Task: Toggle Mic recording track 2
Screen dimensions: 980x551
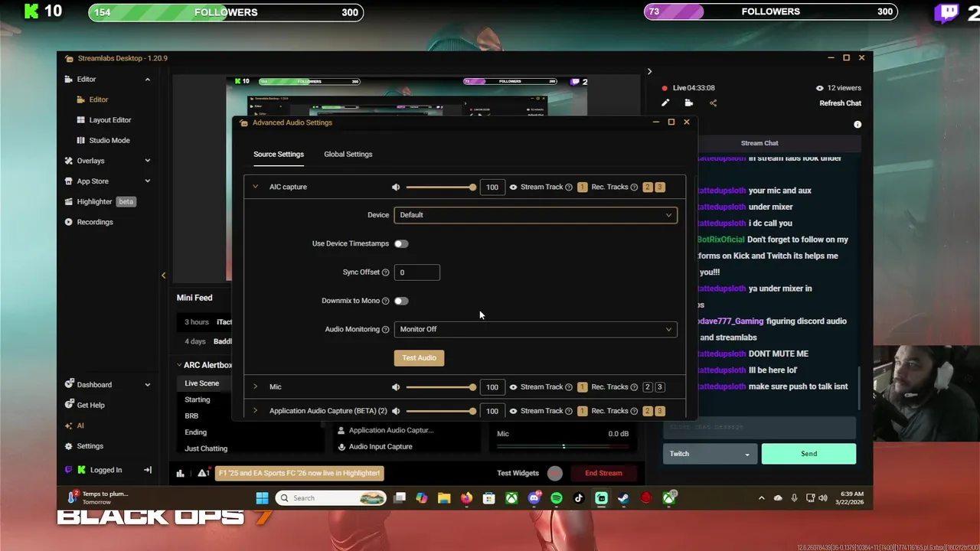Action: click(x=647, y=387)
